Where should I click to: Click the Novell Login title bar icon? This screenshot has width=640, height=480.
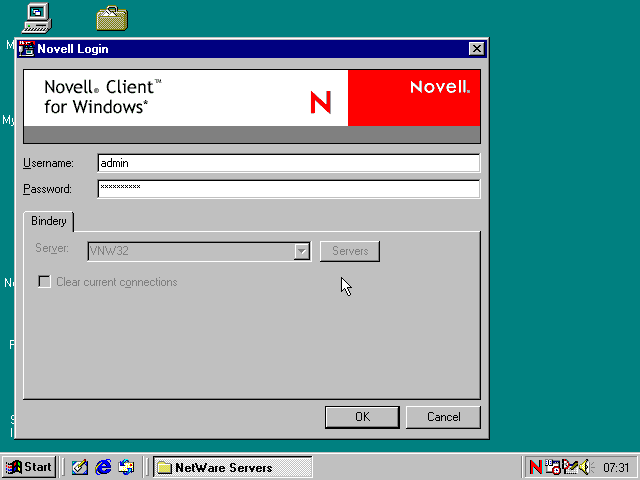point(27,49)
